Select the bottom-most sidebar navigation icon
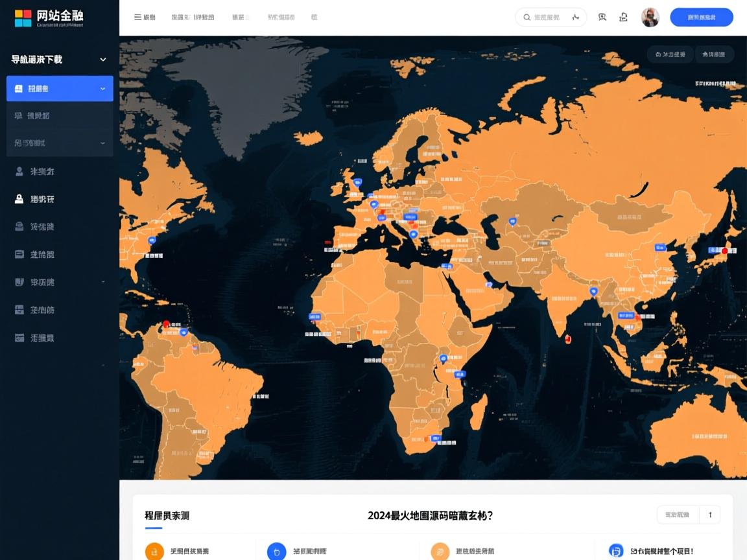Screen dimensions: 747x560 coord(18,338)
